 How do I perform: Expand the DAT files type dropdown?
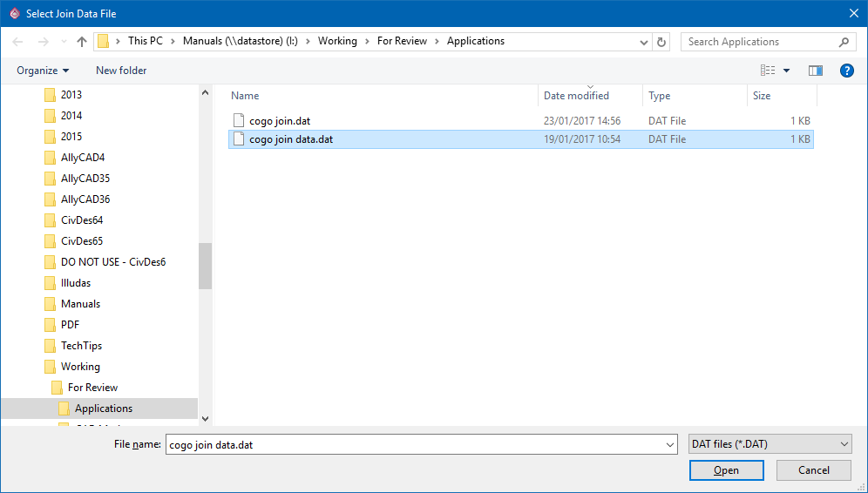[844, 444]
